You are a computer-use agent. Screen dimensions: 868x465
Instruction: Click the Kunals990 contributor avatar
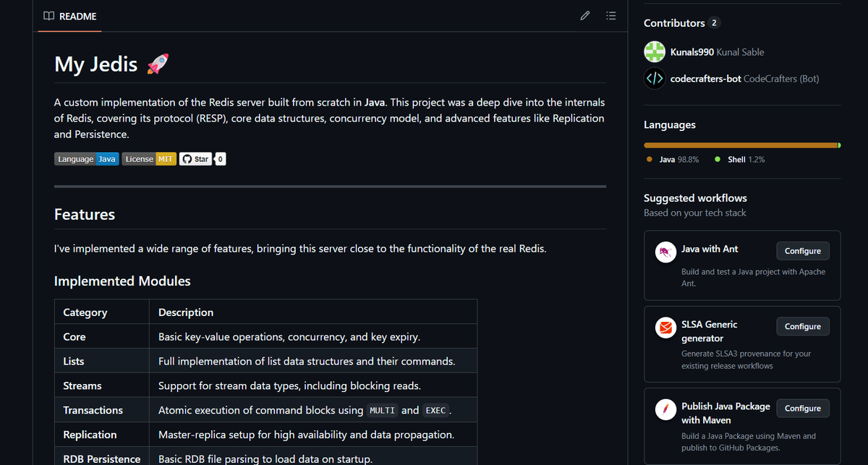point(655,52)
